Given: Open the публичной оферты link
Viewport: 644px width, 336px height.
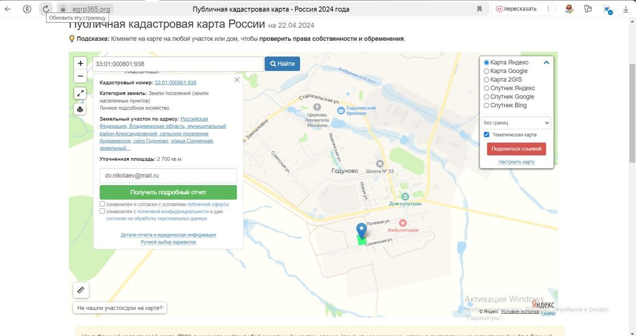Looking at the screenshot, I should pyautogui.click(x=208, y=204).
